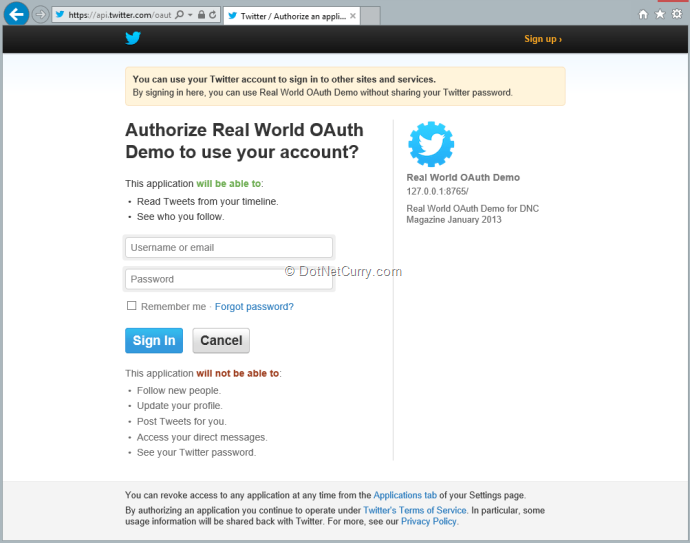Click the 'will not be able to' red text
The height and width of the screenshot is (543, 690).
tap(237, 374)
